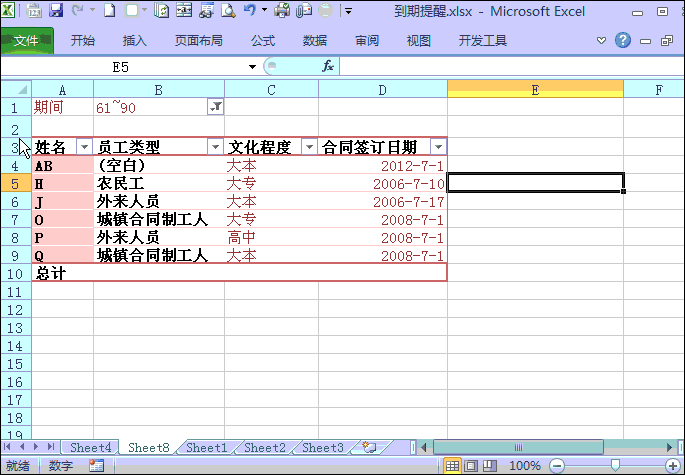Viewport: 685px width, 475px height.
Task: Select the cell containing 农民工
Action: coord(159,184)
